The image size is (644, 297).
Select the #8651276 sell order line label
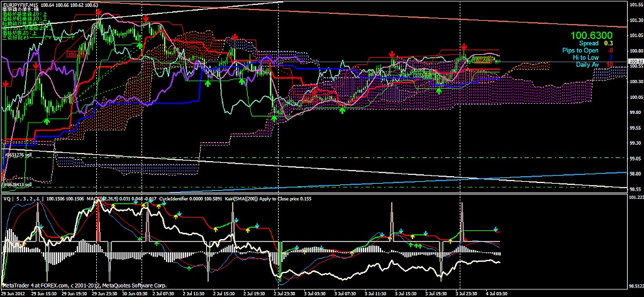(19, 154)
